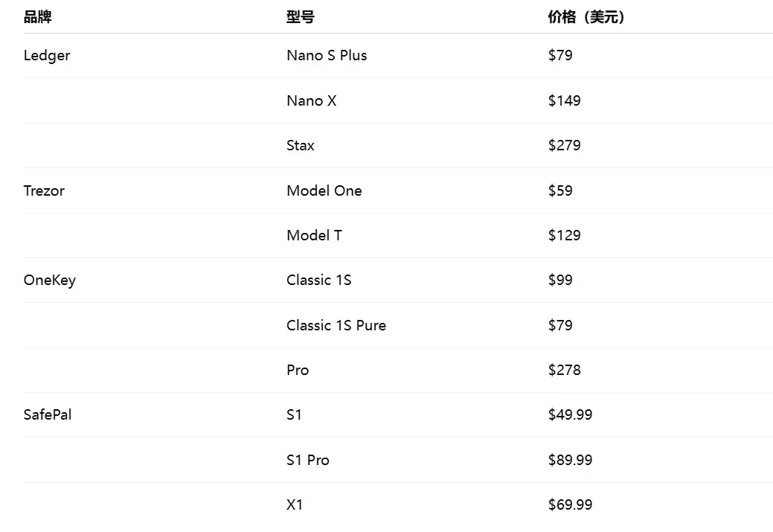The image size is (773, 532).
Task: Click the X1 model cell
Action: point(295,505)
